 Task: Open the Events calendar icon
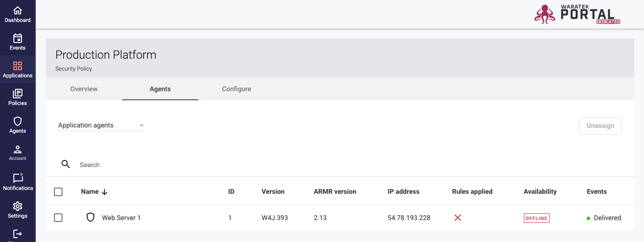point(18,38)
